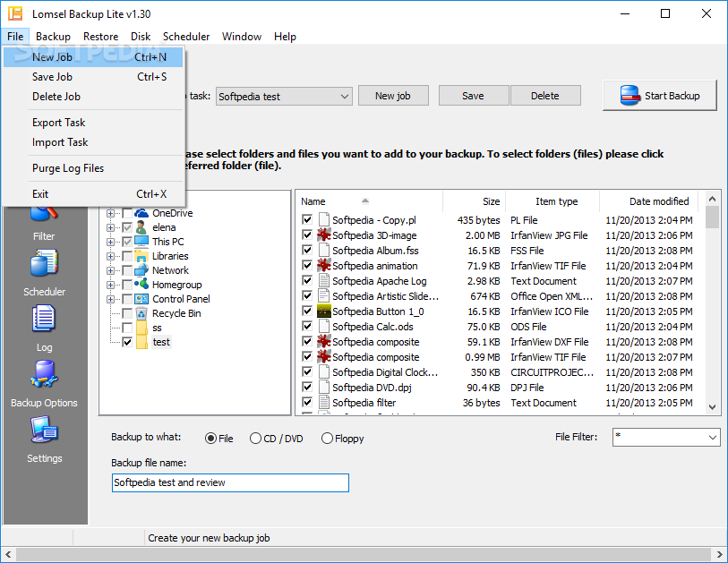Viewport: 728px width, 563px height.
Task: Open the Scheduler sidebar icon
Action: coord(44,264)
